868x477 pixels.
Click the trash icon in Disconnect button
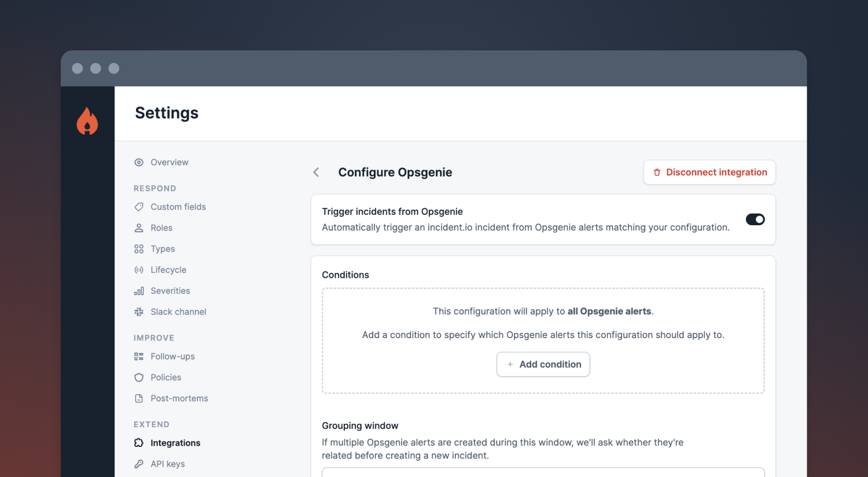tap(657, 173)
